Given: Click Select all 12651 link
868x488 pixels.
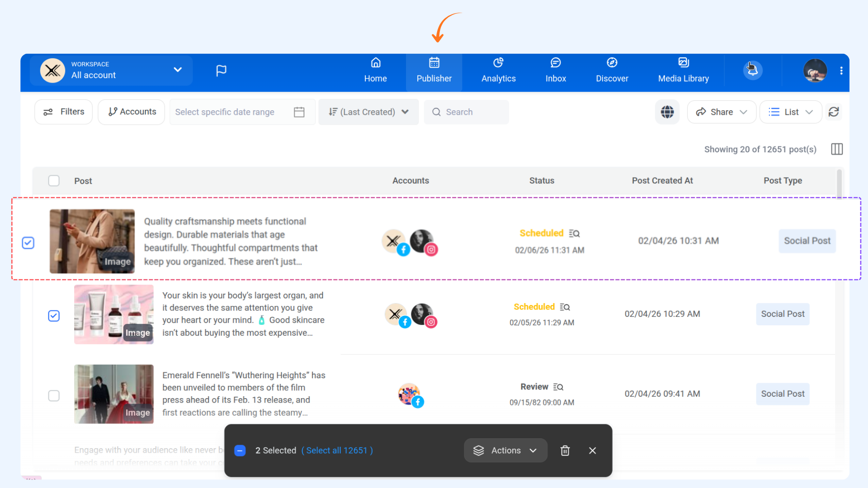Looking at the screenshot, I should tap(337, 450).
